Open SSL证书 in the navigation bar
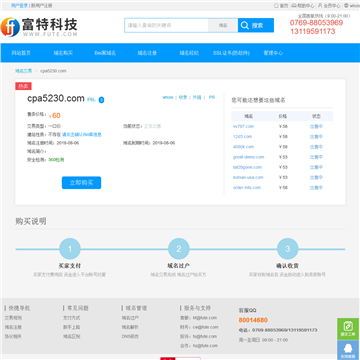The width and height of the screenshot is (360, 360). [x=231, y=53]
